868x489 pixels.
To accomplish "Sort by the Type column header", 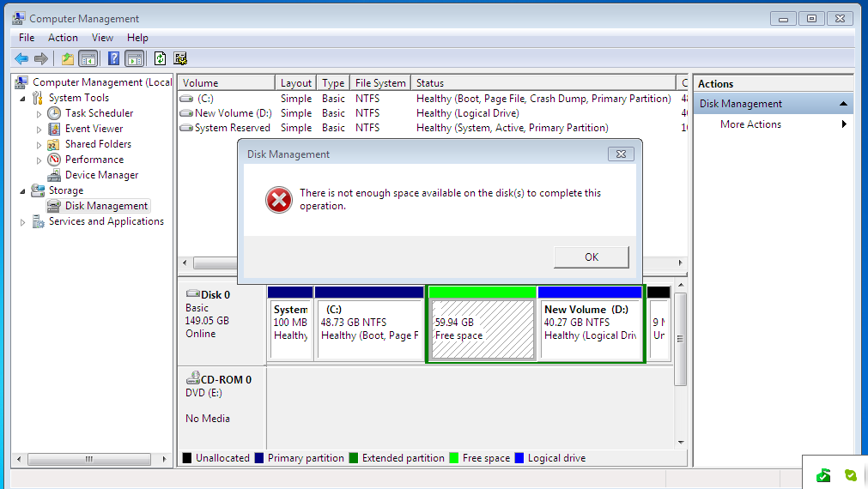I will 333,83.
